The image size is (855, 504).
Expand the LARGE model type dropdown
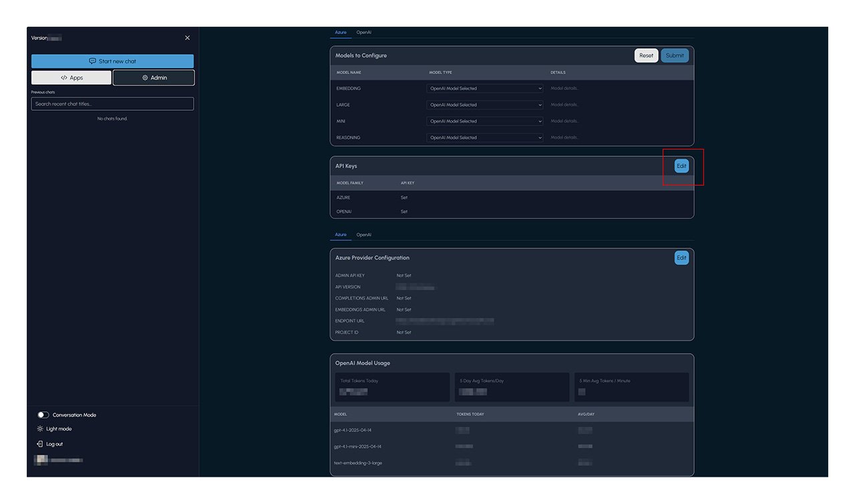tap(485, 105)
